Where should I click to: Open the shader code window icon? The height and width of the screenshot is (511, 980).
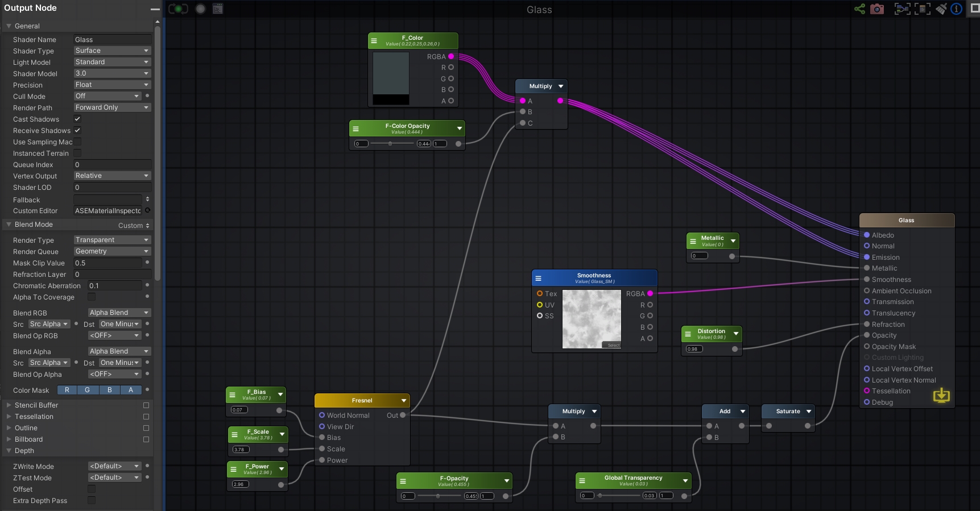(218, 9)
